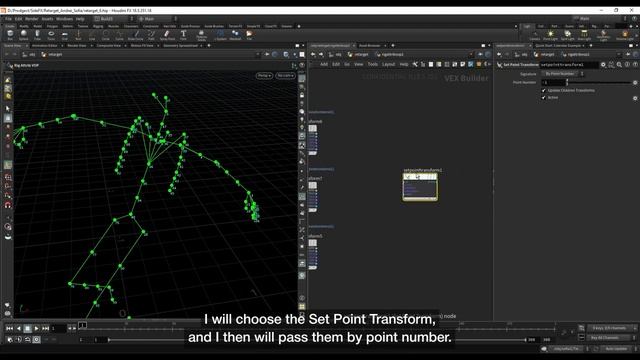The image size is (640, 360).
Task: Jump to the first frame button
Action: click(9, 328)
